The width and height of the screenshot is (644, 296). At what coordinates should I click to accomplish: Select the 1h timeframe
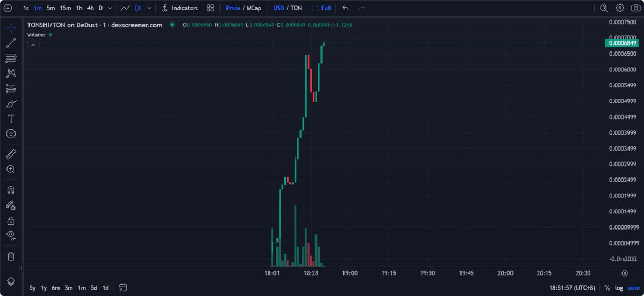[x=79, y=8]
